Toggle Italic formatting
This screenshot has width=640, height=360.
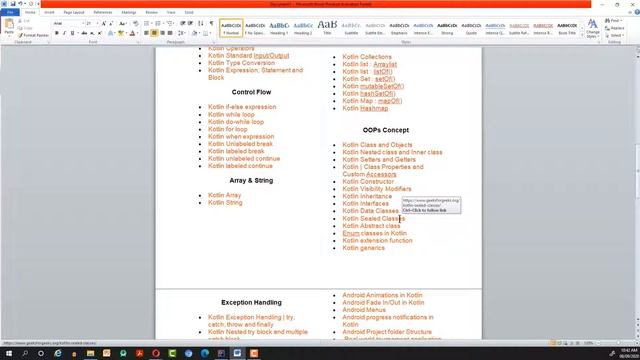[x=64, y=33]
